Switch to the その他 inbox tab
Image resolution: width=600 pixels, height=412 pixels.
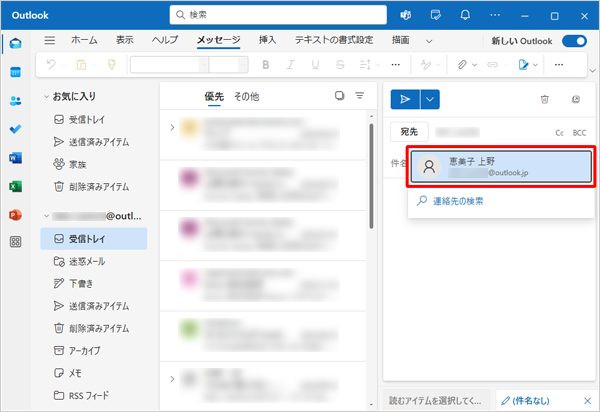point(247,97)
